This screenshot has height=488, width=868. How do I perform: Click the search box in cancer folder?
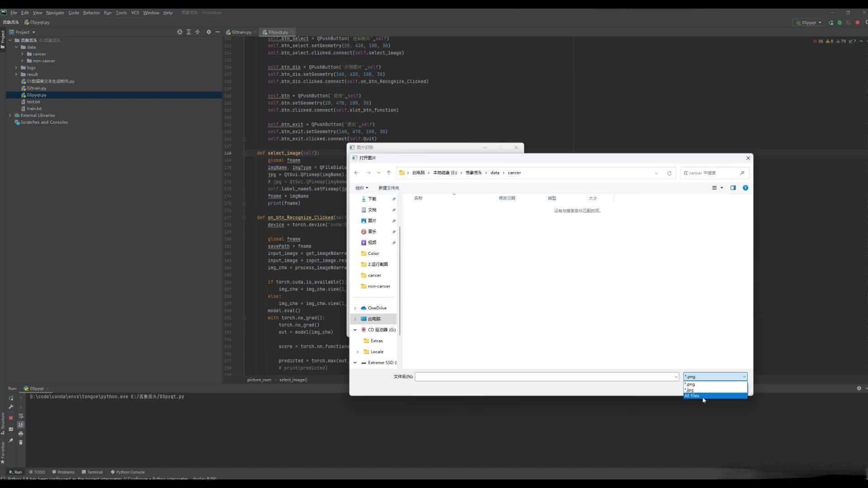click(x=714, y=173)
